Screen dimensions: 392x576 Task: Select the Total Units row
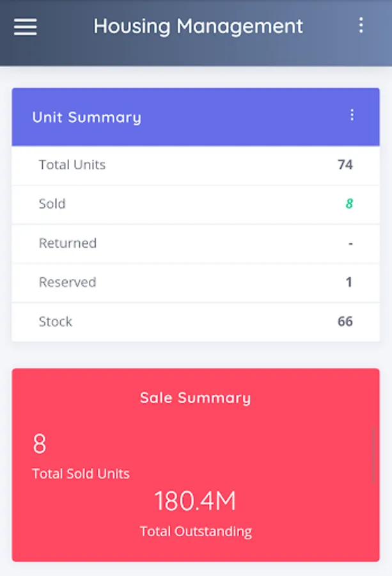coord(196,164)
